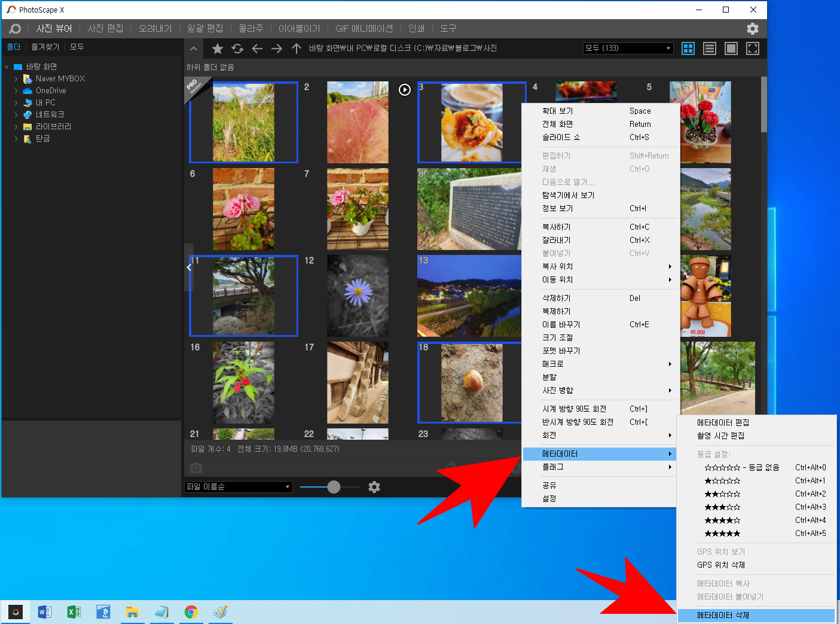Open the 모두 (133) filter dropdown
The height and width of the screenshot is (624, 840).
628,48
